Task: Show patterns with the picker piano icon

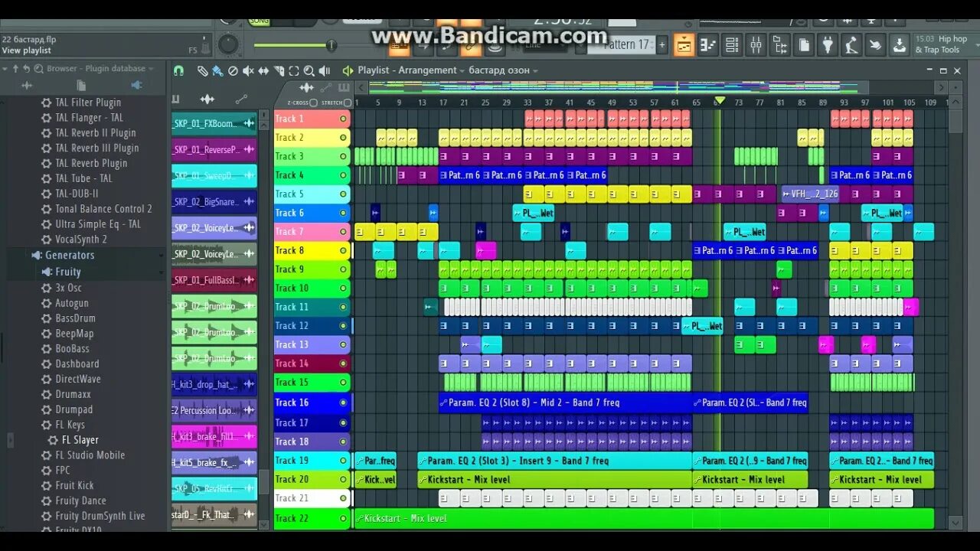Action: point(175,99)
